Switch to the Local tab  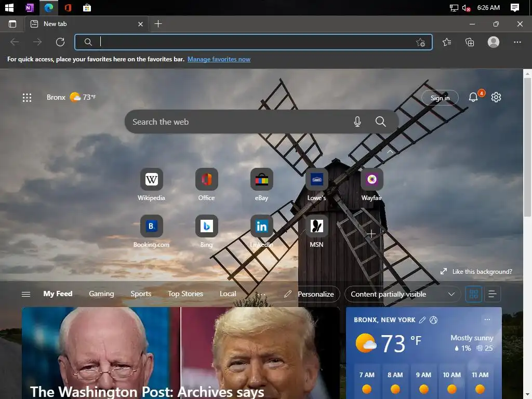tap(228, 294)
